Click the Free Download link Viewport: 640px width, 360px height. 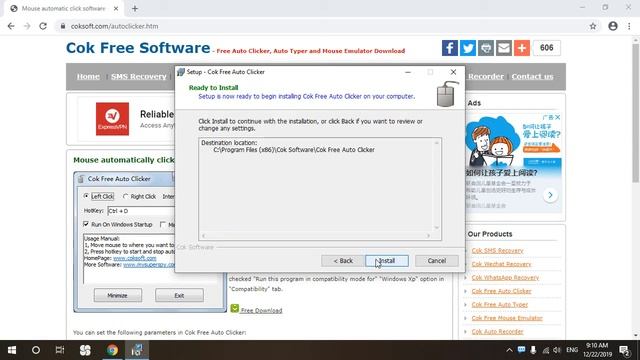coord(261,311)
